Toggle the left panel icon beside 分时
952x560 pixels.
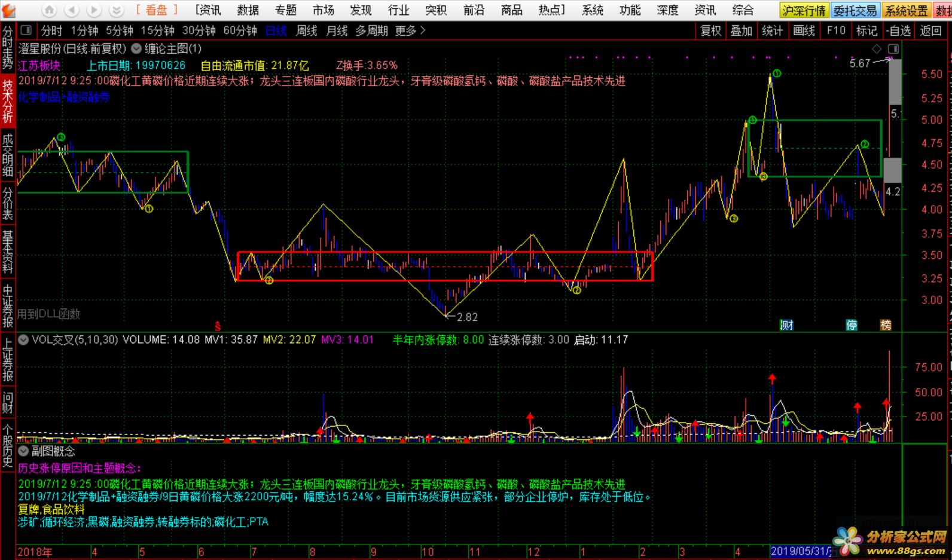[x=26, y=30]
